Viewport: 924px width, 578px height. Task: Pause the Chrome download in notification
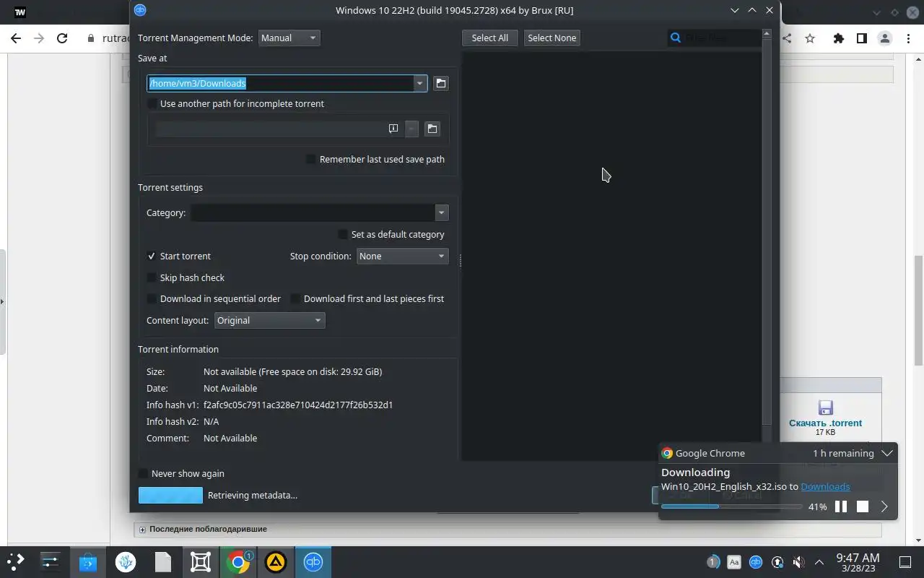click(841, 506)
